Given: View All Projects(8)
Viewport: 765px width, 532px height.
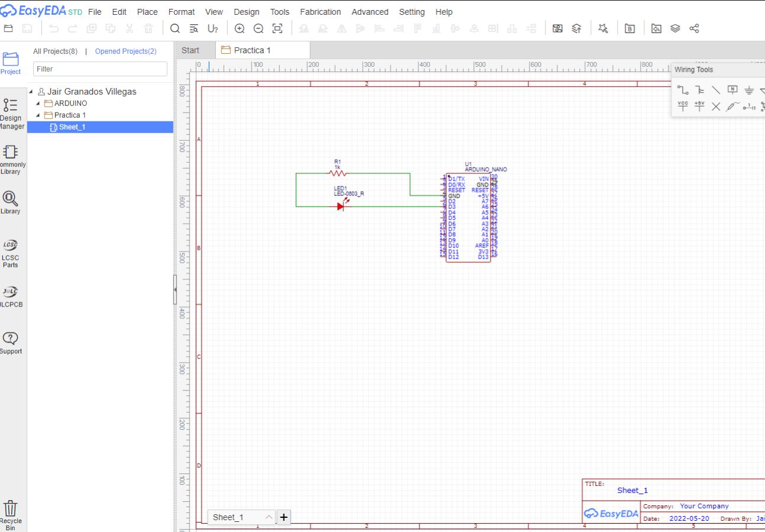Looking at the screenshot, I should pos(55,51).
